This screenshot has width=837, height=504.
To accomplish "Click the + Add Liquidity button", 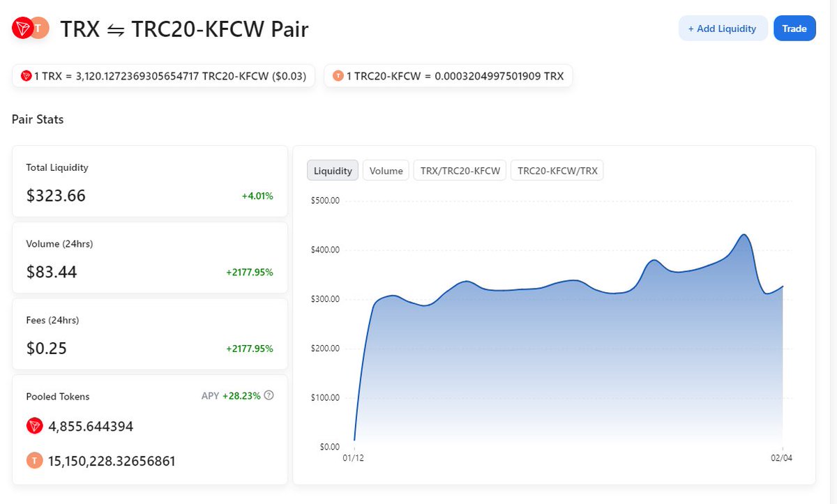I will 723,29.
